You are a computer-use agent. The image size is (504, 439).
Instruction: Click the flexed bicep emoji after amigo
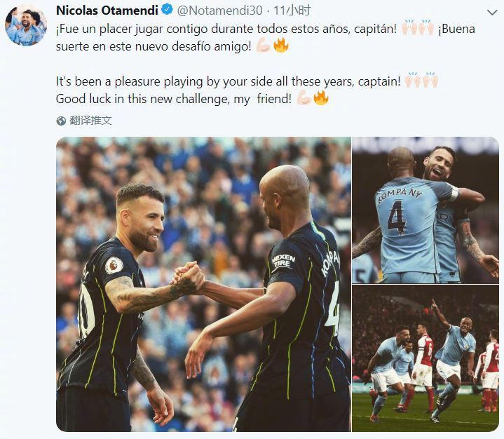pyautogui.click(x=264, y=46)
